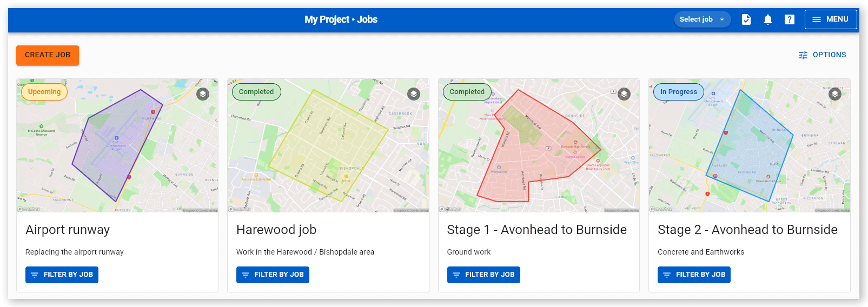This screenshot has height=307, width=868.
Task: Open the MENU hamburger button
Action: pos(831,19)
